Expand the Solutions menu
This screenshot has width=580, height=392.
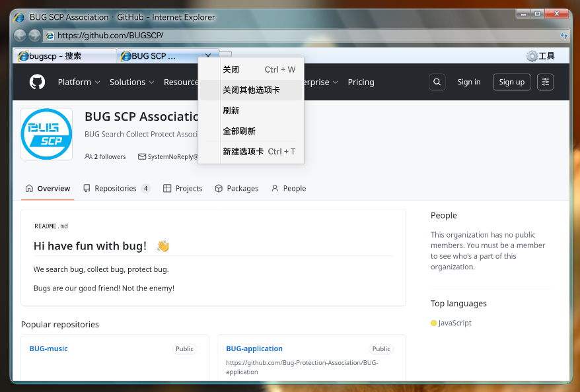131,82
